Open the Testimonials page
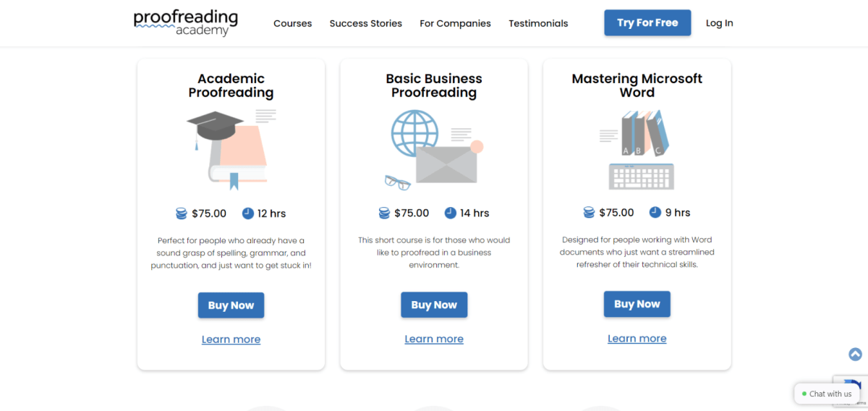The height and width of the screenshot is (411, 868). tap(538, 23)
